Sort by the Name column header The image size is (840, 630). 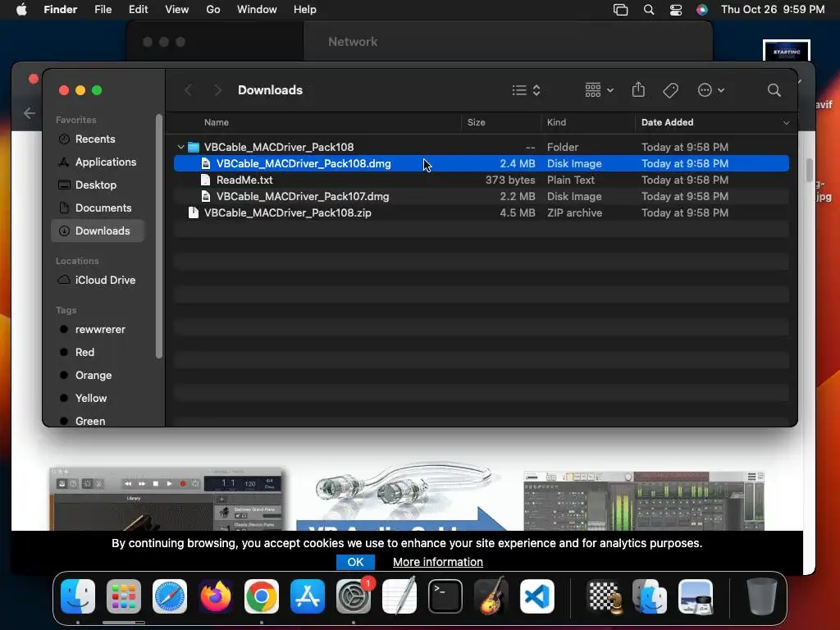click(216, 122)
